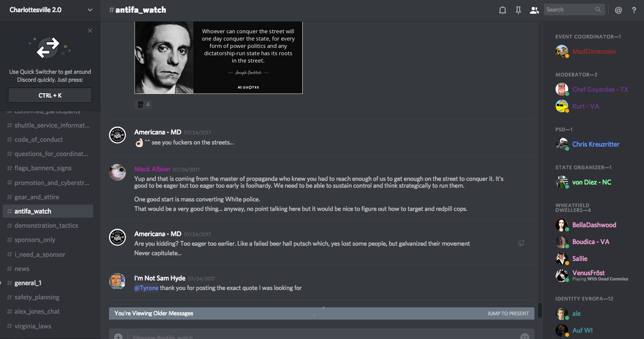This screenshot has height=339, width=644.
Task: Add reaction to Americana's putsch message
Action: (x=521, y=243)
